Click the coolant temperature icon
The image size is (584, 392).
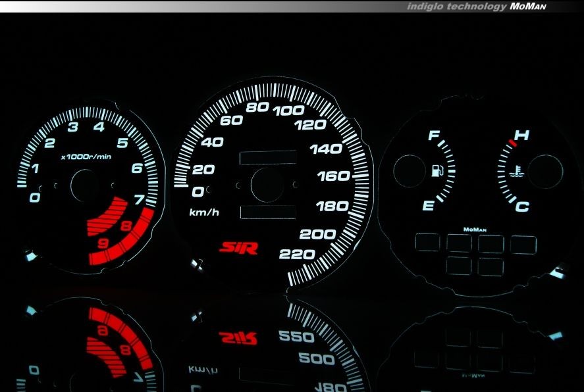[519, 174]
